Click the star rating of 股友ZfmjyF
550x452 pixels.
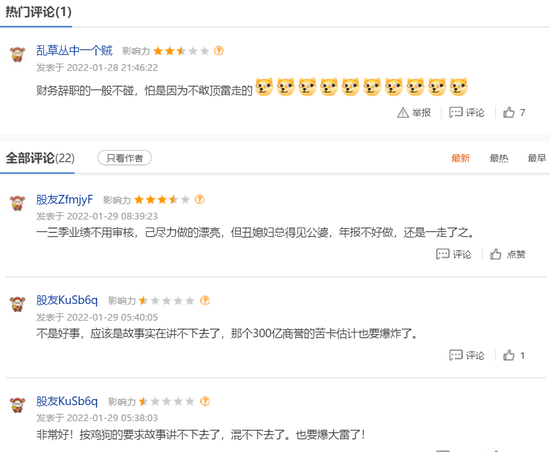pos(162,200)
